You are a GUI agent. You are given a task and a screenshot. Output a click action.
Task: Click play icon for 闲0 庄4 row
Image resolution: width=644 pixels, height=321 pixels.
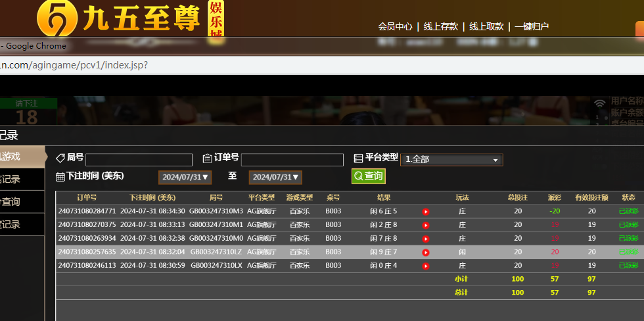425,266
